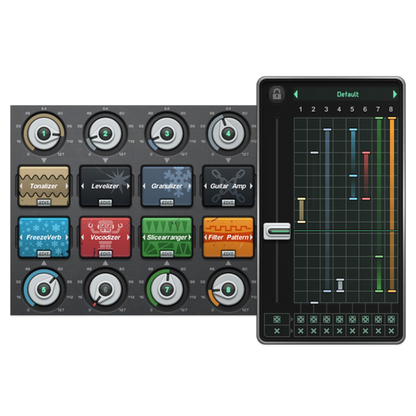Select the Vocodizer effect pad
Viewport: 416px width, 416px height.
[105, 237]
